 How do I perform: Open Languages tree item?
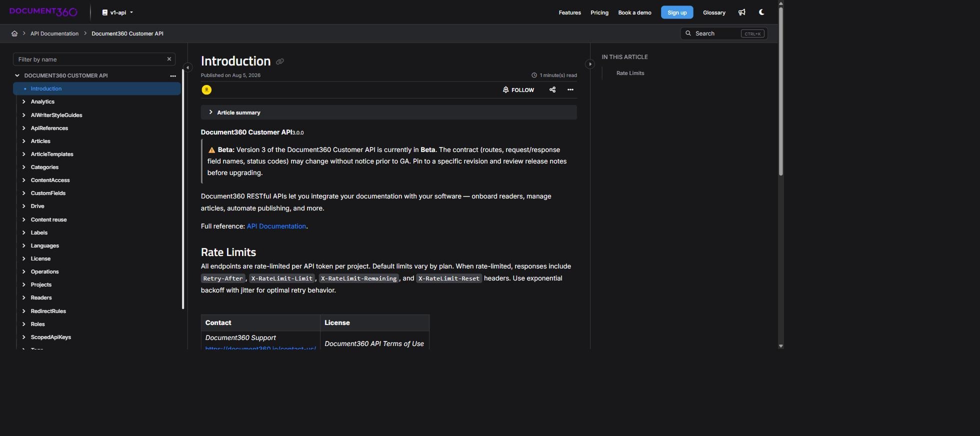(x=44, y=245)
